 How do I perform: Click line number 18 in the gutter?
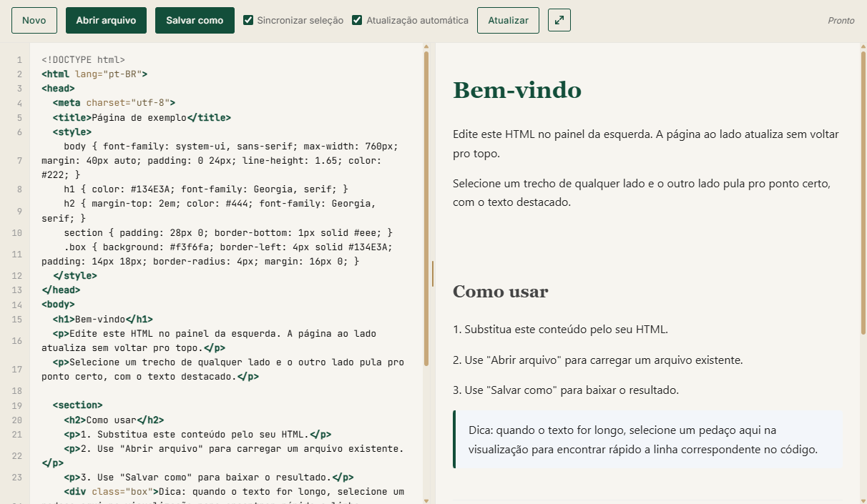[17, 391]
